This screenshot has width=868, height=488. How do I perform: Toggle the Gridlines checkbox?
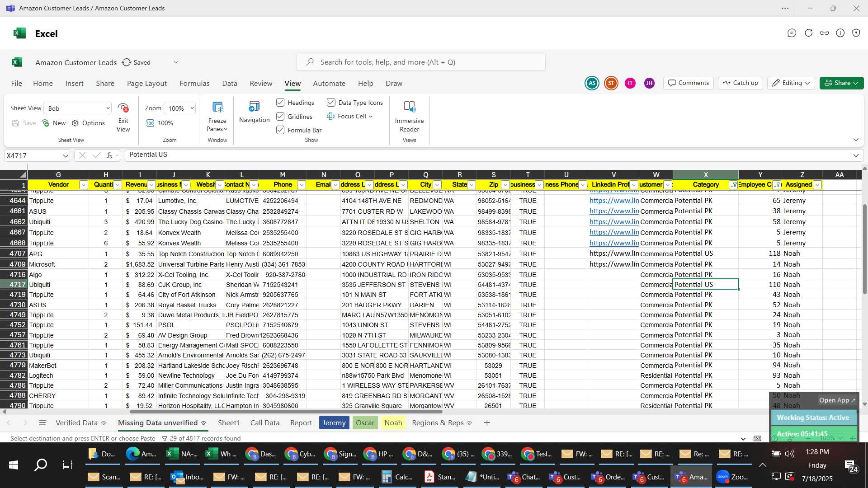pos(280,117)
